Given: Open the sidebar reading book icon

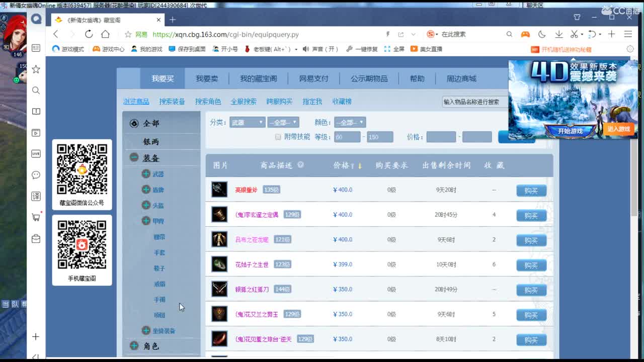Looking at the screenshot, I should tap(36, 112).
